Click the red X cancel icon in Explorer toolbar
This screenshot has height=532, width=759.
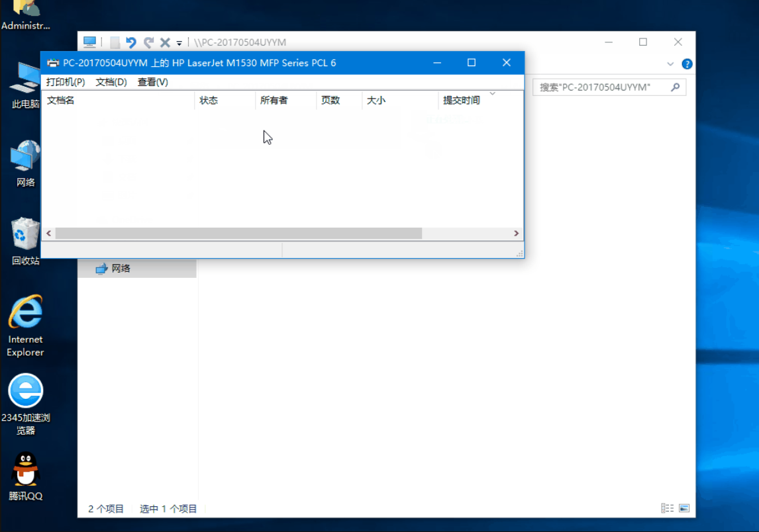(164, 42)
